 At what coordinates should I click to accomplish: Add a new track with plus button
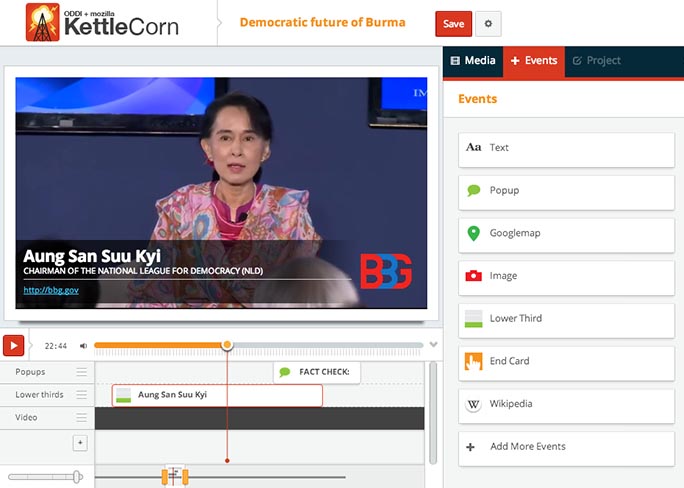[80, 443]
